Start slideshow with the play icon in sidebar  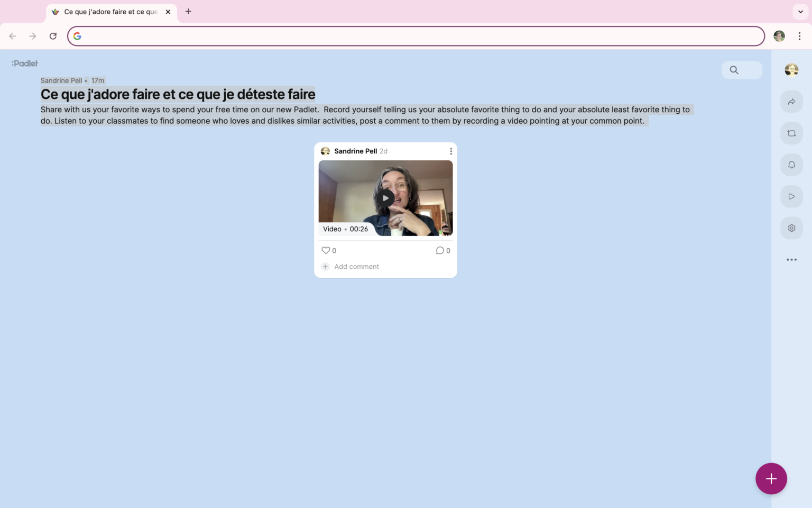[791, 196]
